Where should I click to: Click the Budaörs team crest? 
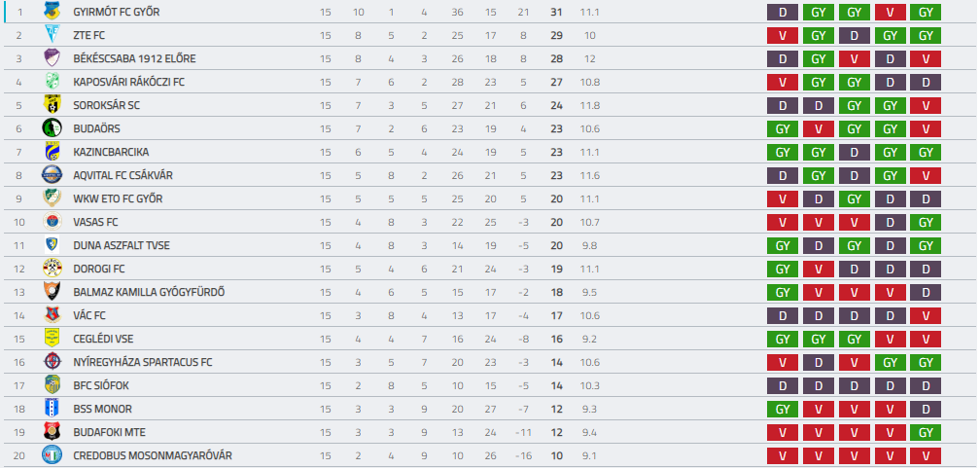[52, 127]
